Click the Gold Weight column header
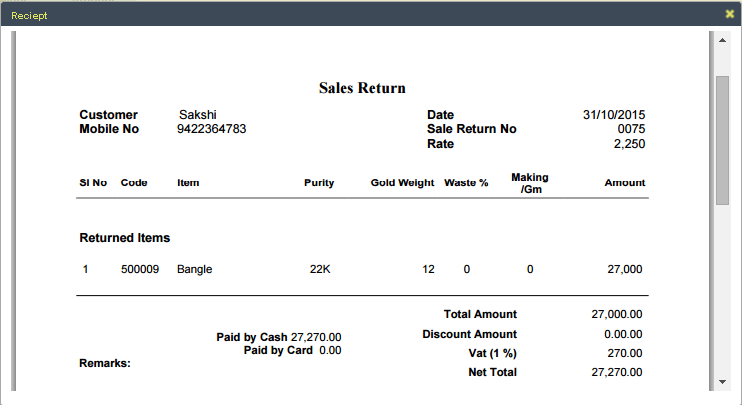The width and height of the screenshot is (742, 405). coord(402,183)
